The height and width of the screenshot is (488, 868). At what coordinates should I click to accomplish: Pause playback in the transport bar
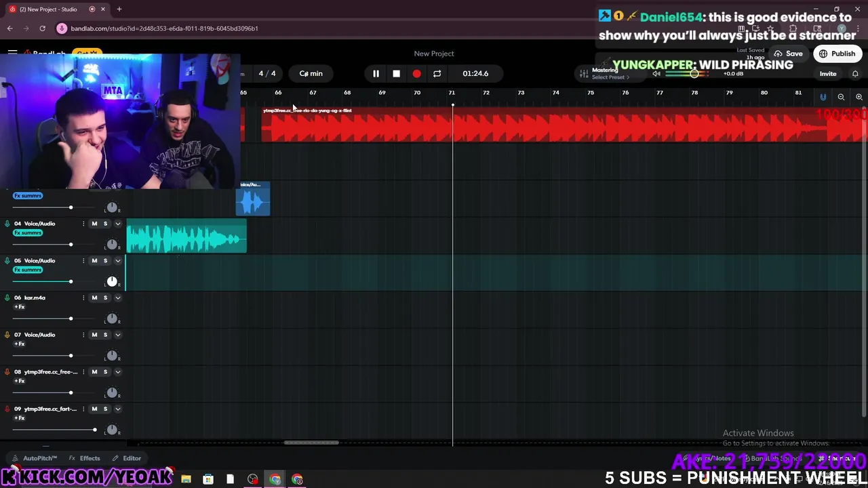[x=376, y=73]
